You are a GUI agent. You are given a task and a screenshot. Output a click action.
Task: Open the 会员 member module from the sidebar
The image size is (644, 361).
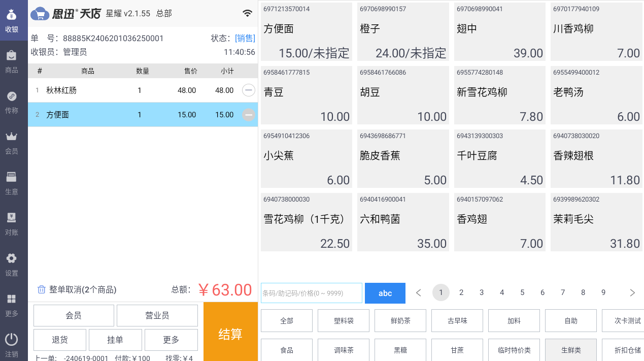pos(13,142)
